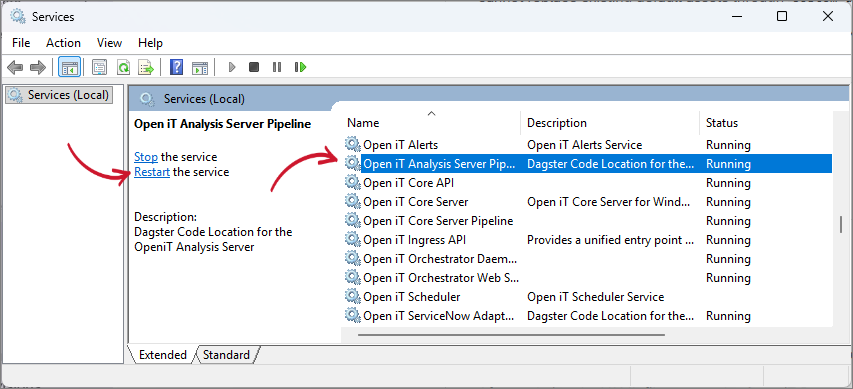Open the Help menu
The height and width of the screenshot is (389, 853).
point(150,42)
